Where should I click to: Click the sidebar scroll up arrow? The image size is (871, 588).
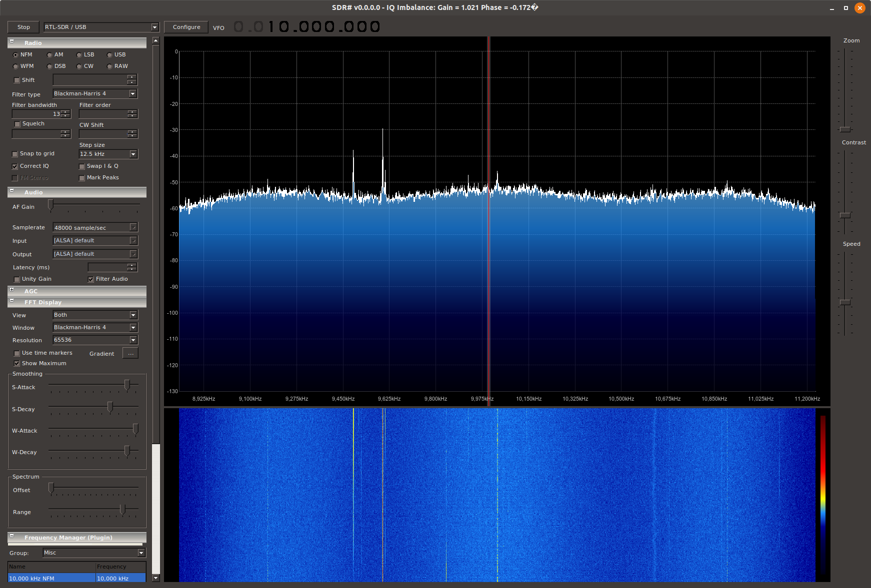click(x=156, y=40)
